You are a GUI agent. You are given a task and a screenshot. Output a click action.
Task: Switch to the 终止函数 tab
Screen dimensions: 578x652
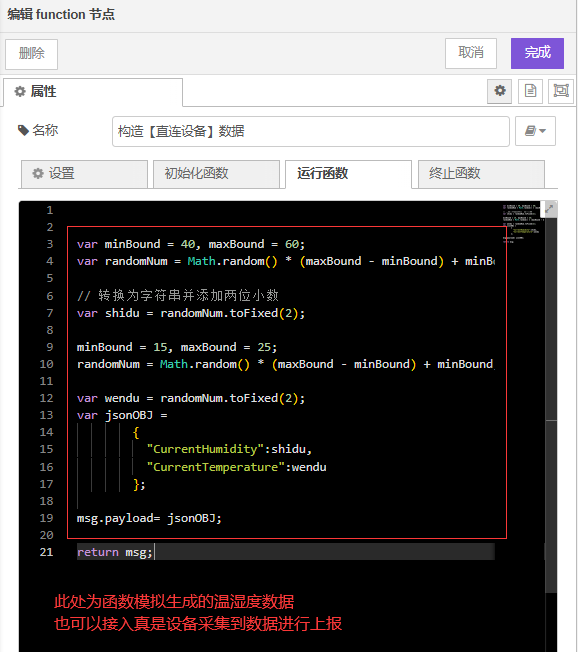click(481, 174)
